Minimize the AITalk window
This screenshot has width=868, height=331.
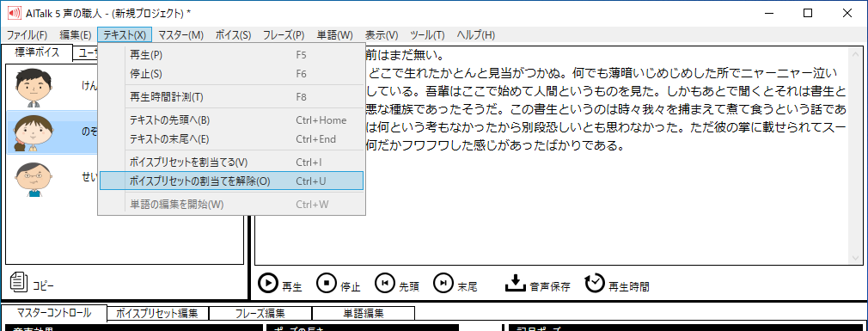coord(768,13)
